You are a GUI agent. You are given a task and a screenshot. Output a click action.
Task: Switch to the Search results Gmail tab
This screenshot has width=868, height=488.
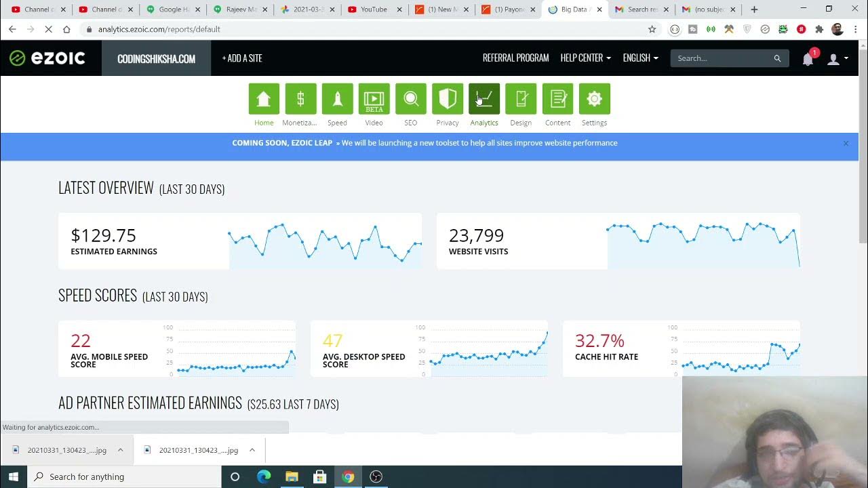(x=641, y=9)
